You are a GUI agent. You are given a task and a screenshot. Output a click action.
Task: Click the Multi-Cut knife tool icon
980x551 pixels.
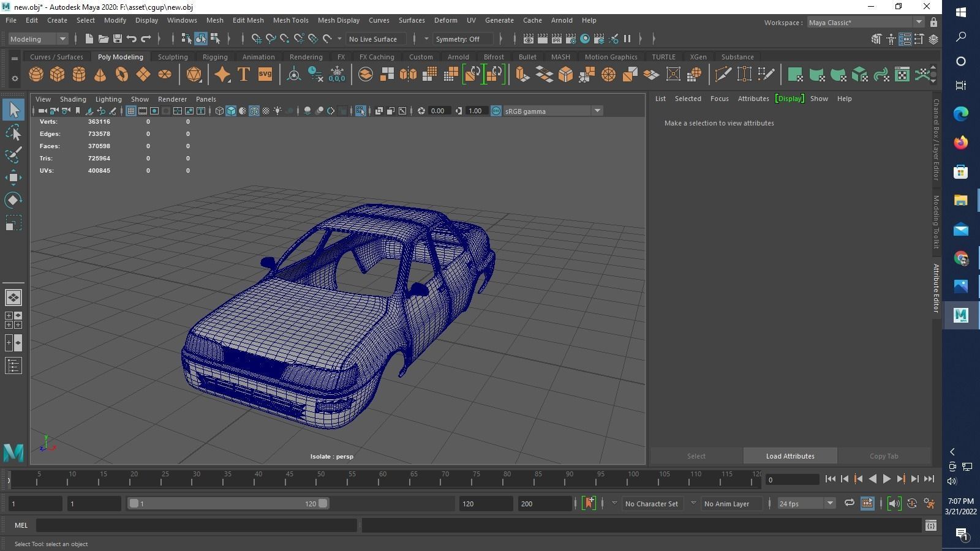pos(723,75)
